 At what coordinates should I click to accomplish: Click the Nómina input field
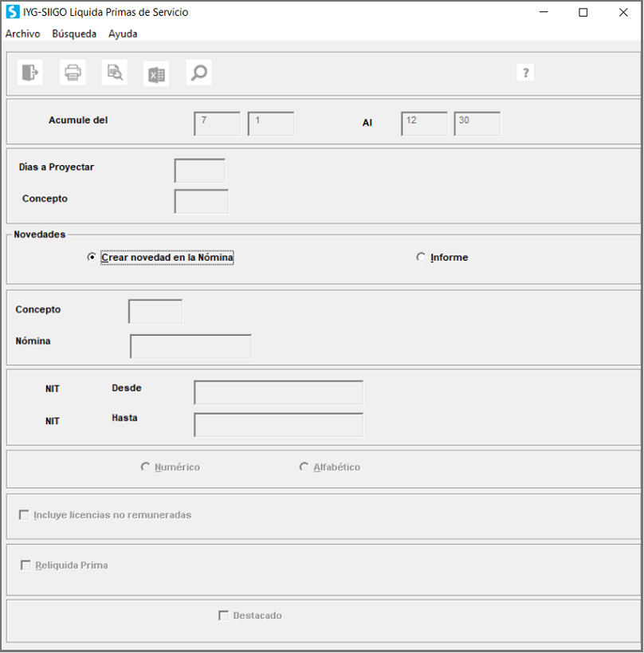(x=190, y=346)
